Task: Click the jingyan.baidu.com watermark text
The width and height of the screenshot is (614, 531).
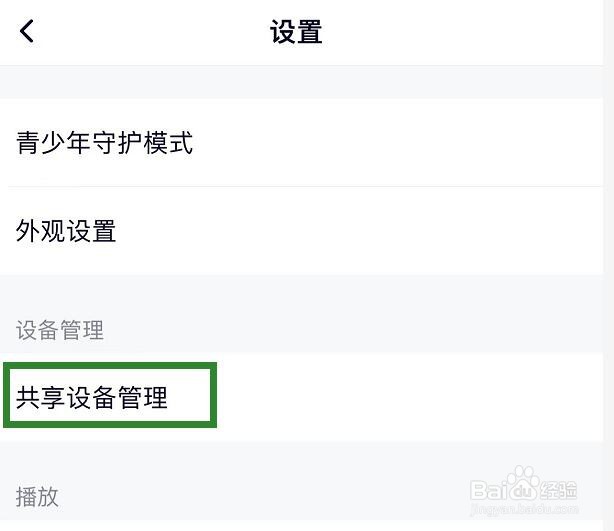Action: click(x=524, y=509)
